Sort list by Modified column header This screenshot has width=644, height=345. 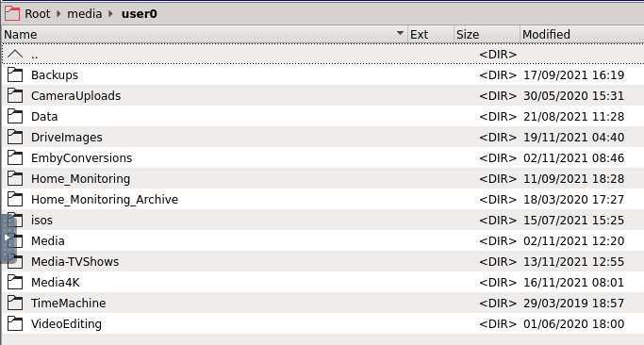(582, 35)
